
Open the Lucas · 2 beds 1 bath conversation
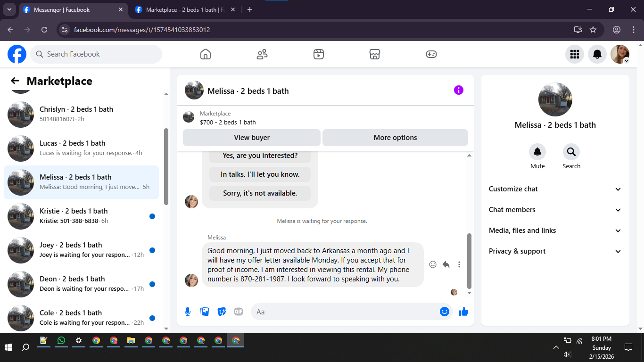tap(81, 148)
